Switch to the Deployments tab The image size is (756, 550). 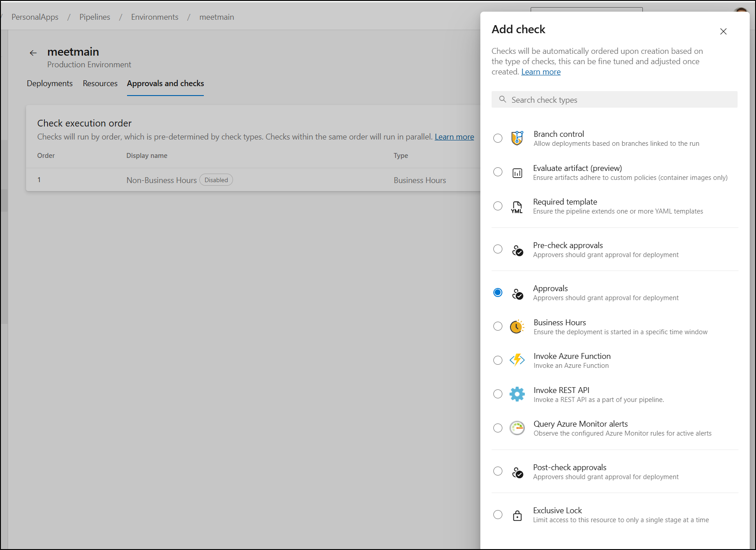49,83
